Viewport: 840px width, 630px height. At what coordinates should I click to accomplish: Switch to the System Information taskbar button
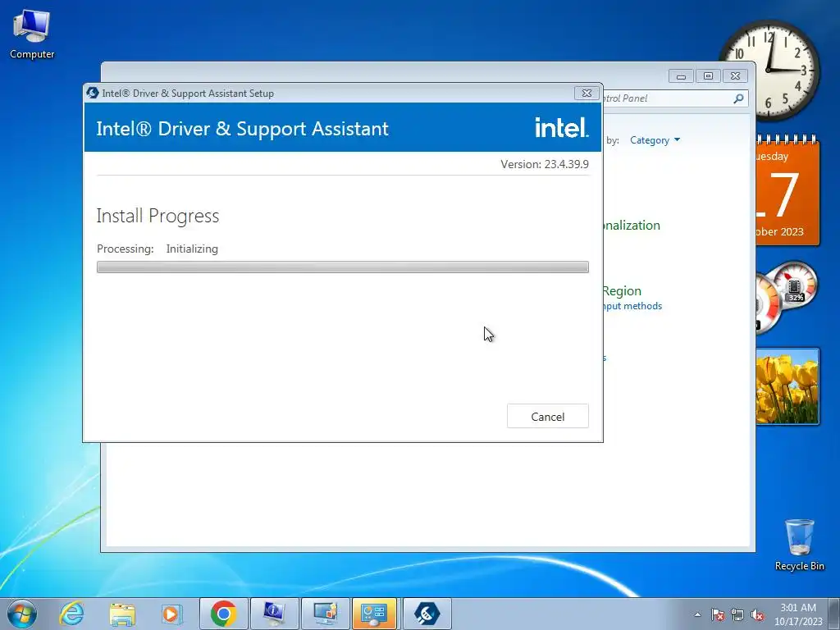coord(274,614)
